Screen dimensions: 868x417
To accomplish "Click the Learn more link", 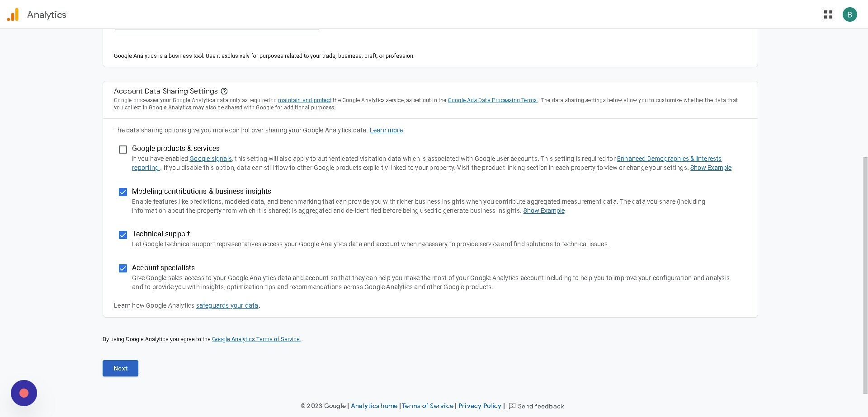I will point(386,130).
